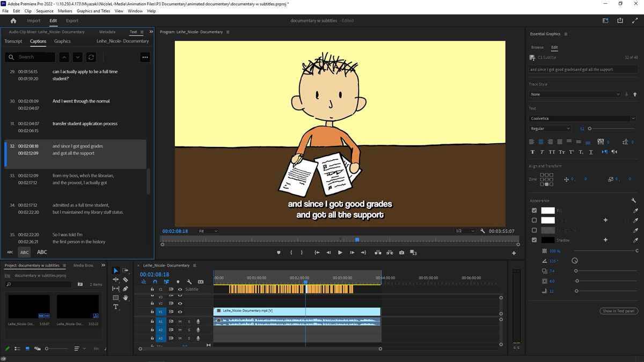Screen dimensions: 644x362
Task: Open the Fit zoom level dropdown
Action: pyautogui.click(x=208, y=231)
